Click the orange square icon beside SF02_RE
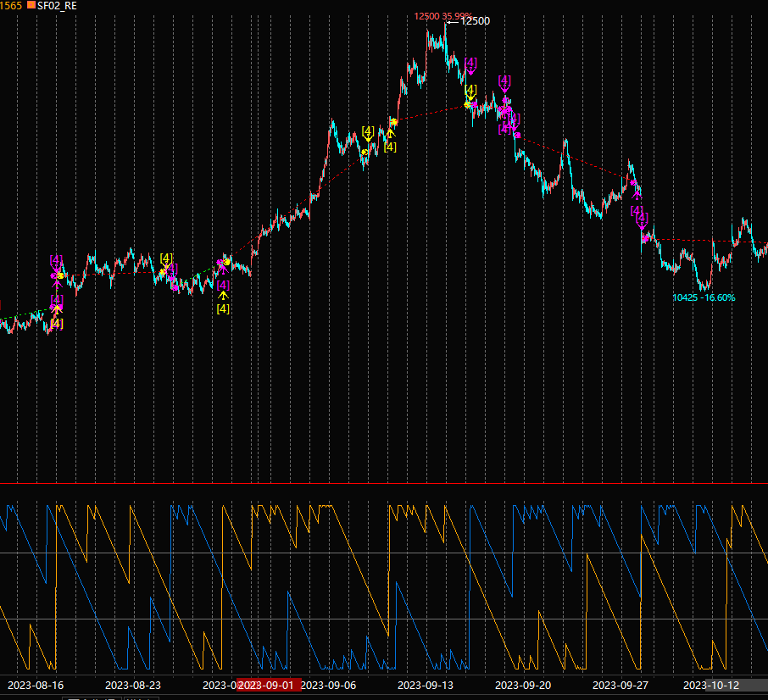 pos(31,5)
